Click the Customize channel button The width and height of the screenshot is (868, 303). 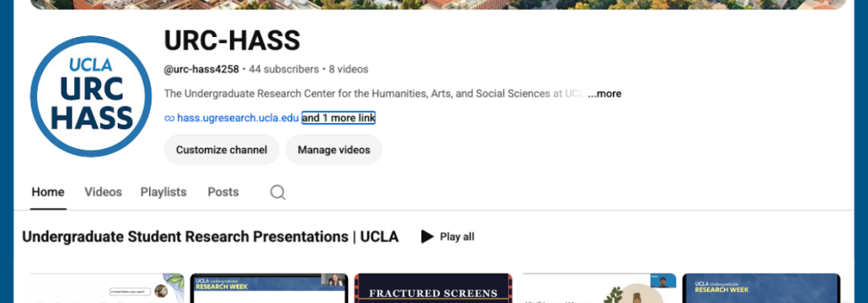point(222,150)
